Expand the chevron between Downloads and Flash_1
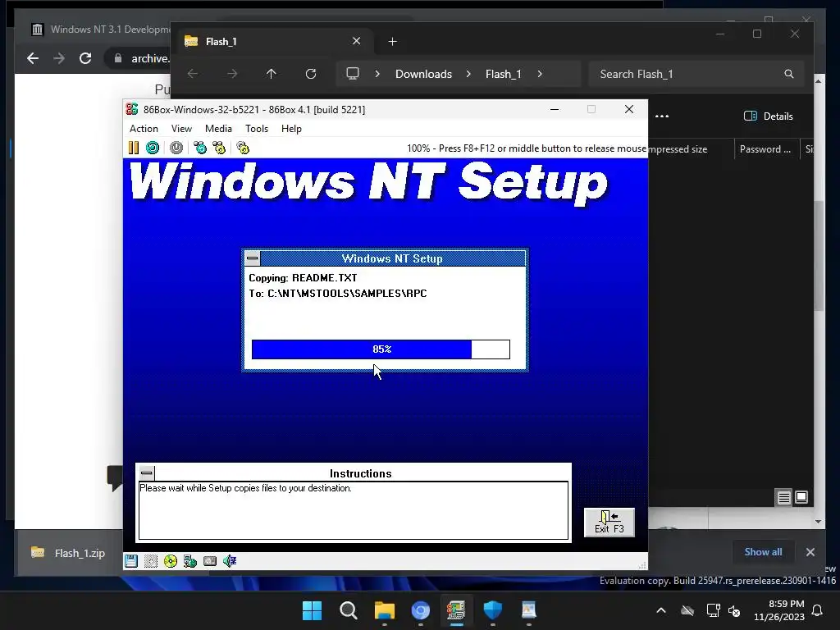The height and width of the screenshot is (630, 840). point(468,74)
